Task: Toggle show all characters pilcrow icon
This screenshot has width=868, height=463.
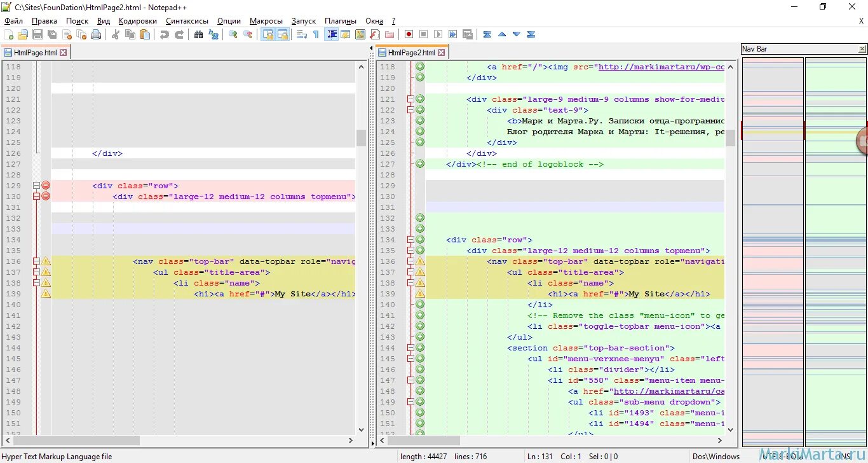Action: 316,34
